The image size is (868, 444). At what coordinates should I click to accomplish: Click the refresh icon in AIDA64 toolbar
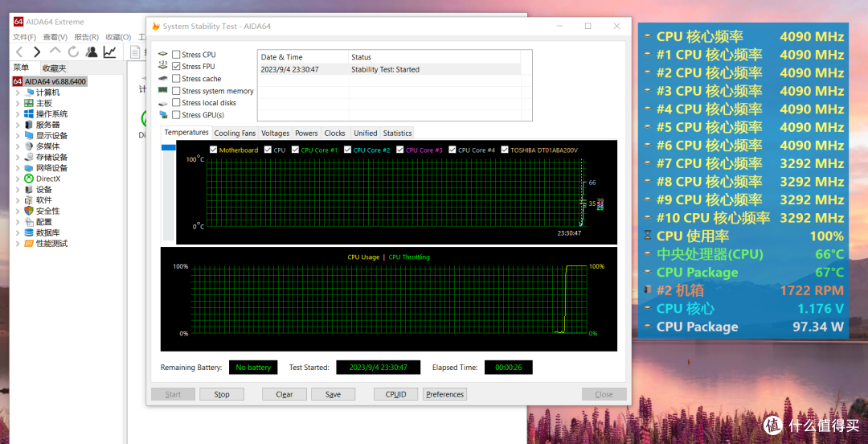click(74, 52)
